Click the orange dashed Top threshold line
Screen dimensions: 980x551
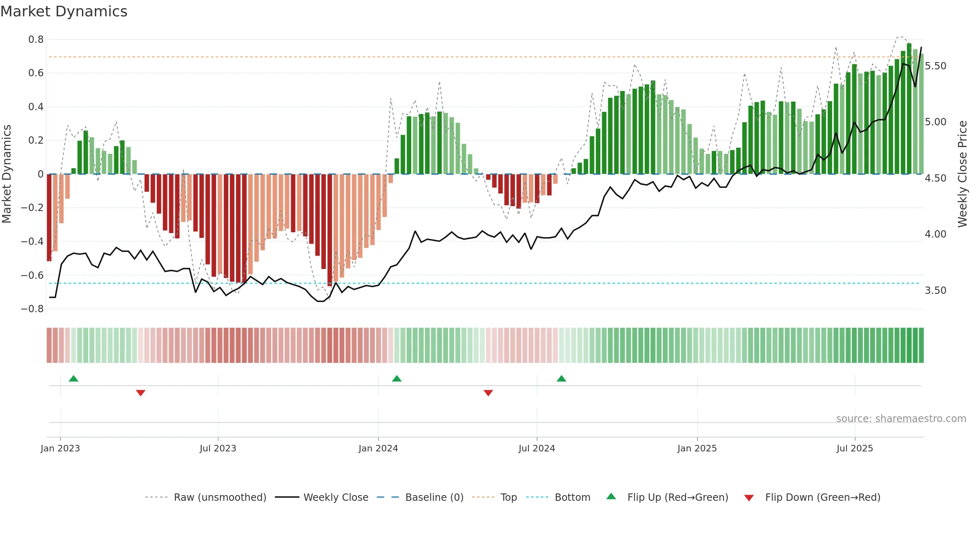tap(484, 57)
